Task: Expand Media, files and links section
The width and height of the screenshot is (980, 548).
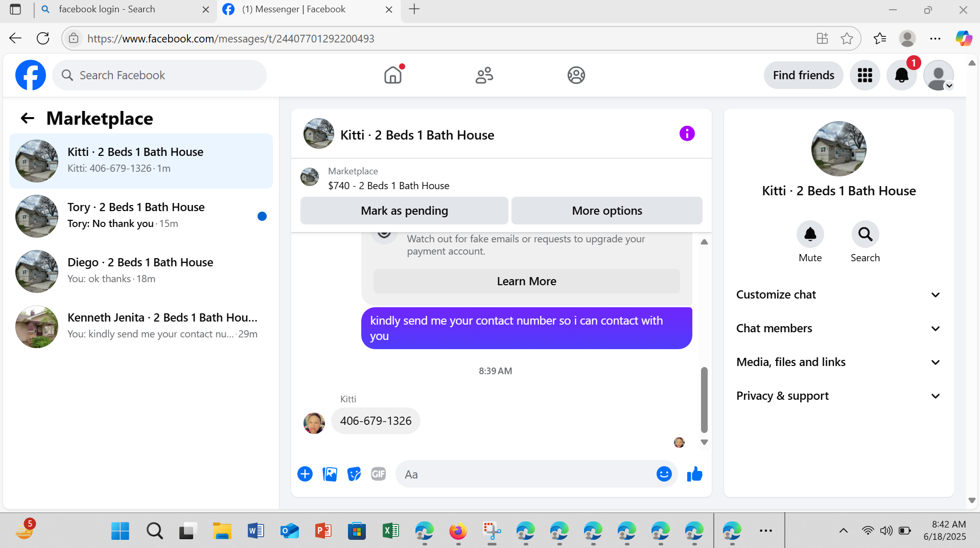Action: (838, 362)
